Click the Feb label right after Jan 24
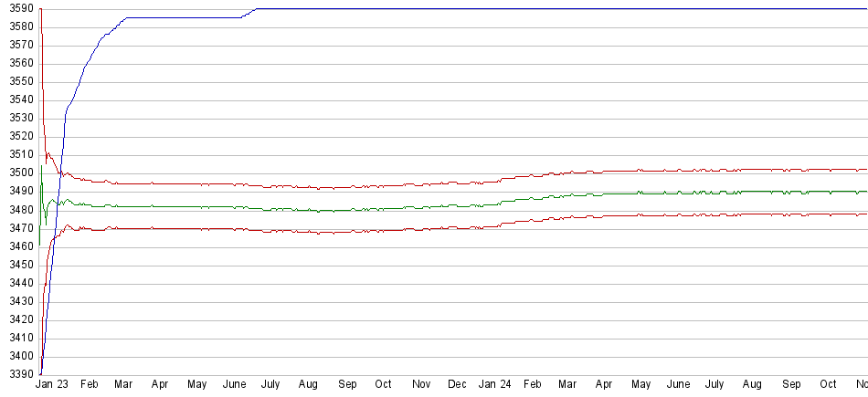The height and width of the screenshot is (397, 868). pyautogui.click(x=532, y=385)
